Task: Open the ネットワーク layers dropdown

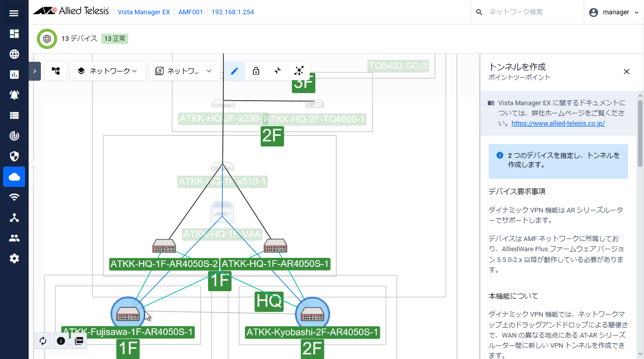Action: pyautogui.click(x=107, y=71)
